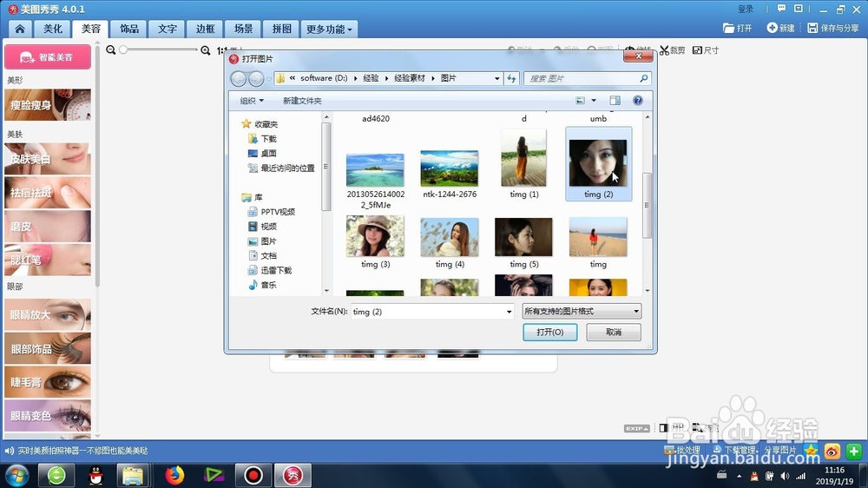Open the Windows Start menu
Screen dimensions: 868x488
coord(16,475)
